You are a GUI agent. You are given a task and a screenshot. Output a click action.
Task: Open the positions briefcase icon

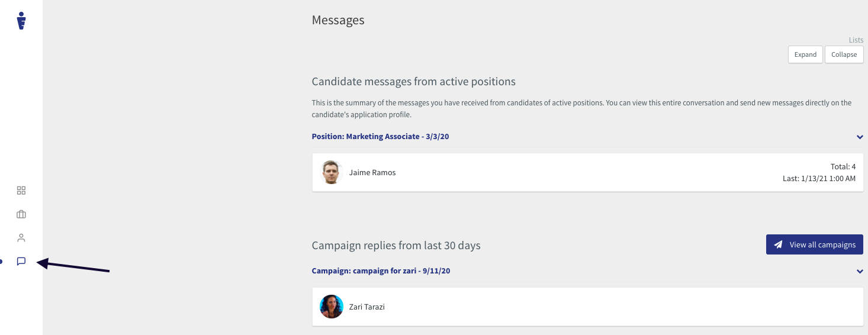[x=21, y=214]
